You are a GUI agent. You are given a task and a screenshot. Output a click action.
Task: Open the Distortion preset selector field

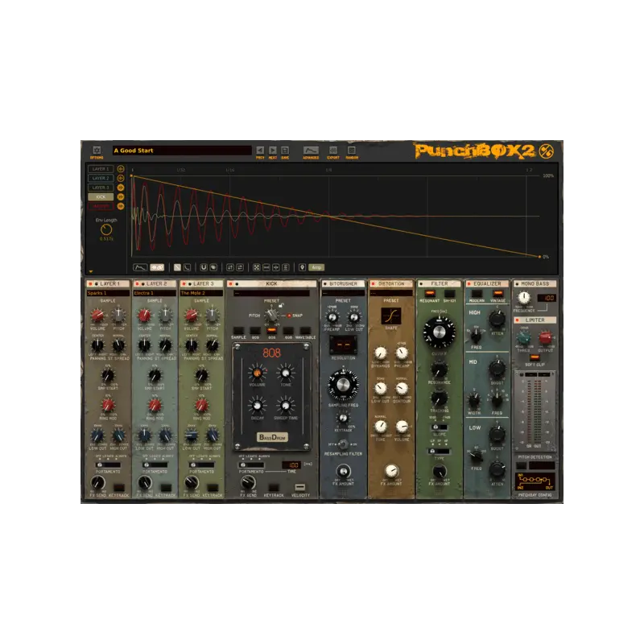point(391,293)
